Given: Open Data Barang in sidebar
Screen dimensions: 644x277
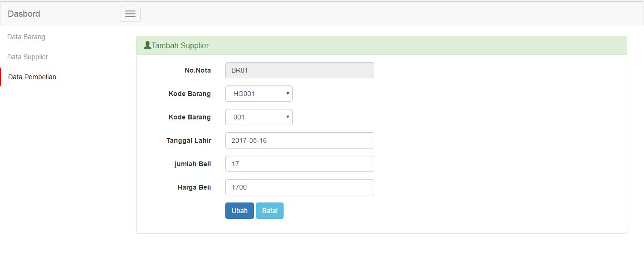Looking at the screenshot, I should tap(26, 37).
